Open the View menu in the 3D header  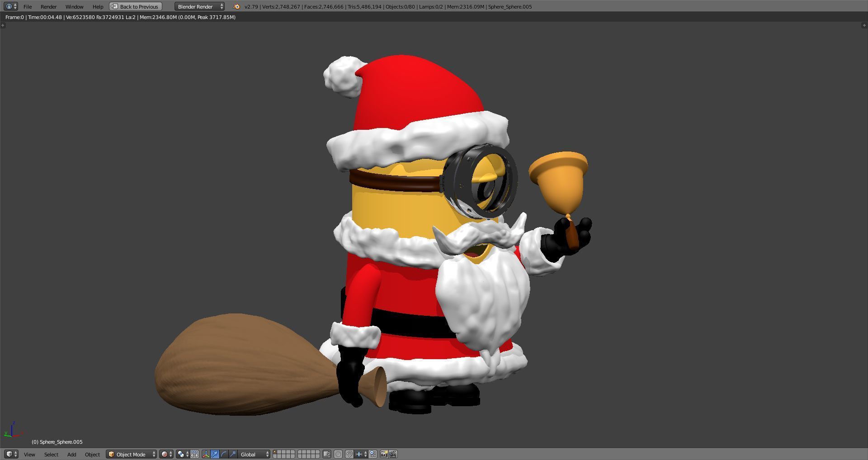[29, 455]
